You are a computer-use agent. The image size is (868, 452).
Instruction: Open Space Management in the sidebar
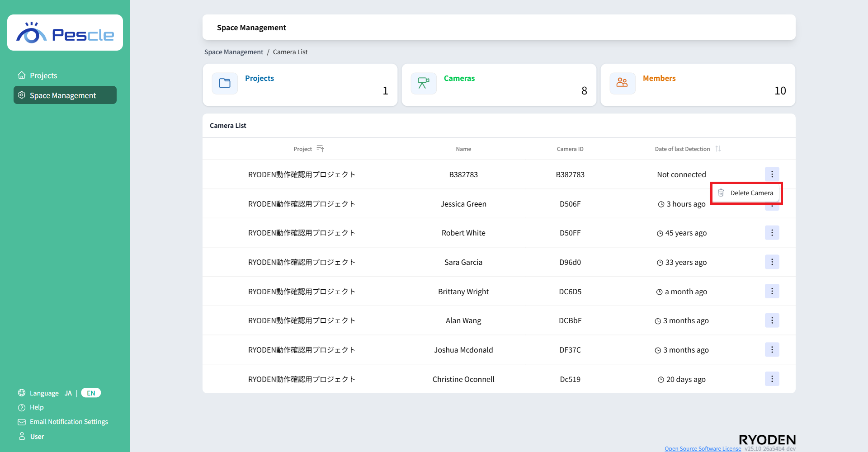point(63,95)
